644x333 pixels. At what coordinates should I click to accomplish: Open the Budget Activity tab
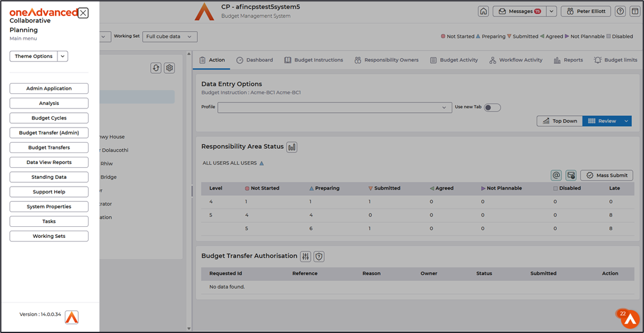click(x=454, y=60)
